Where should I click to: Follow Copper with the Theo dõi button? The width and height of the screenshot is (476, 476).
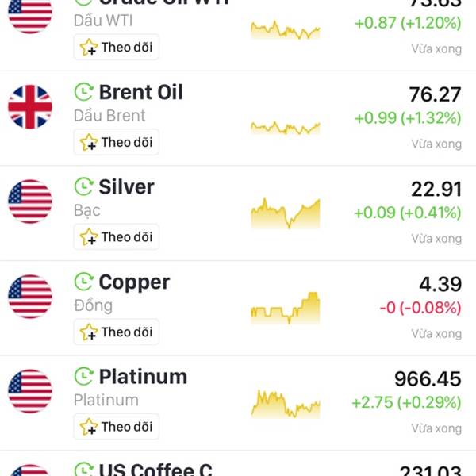tap(117, 332)
